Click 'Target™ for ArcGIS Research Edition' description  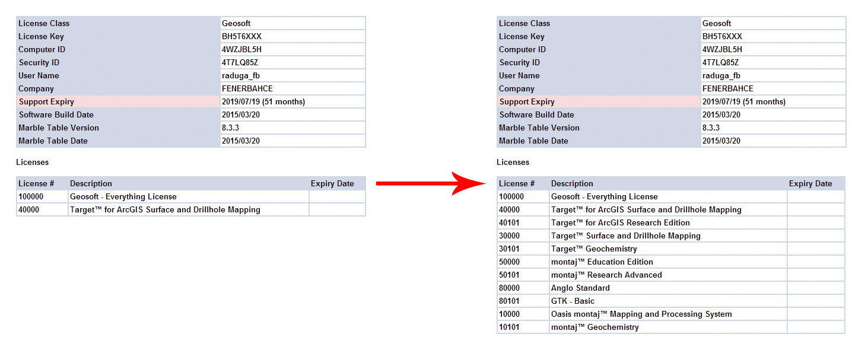click(620, 223)
